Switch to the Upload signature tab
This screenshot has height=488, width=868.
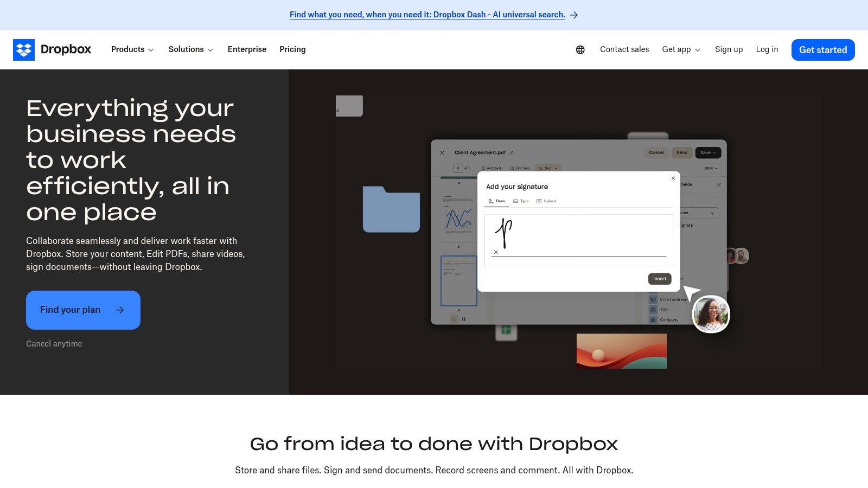coord(546,201)
